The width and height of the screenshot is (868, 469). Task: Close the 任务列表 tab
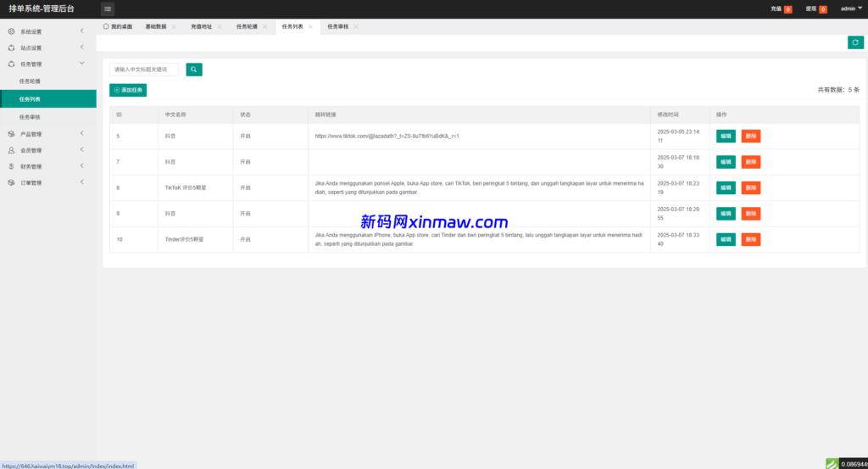coord(310,26)
